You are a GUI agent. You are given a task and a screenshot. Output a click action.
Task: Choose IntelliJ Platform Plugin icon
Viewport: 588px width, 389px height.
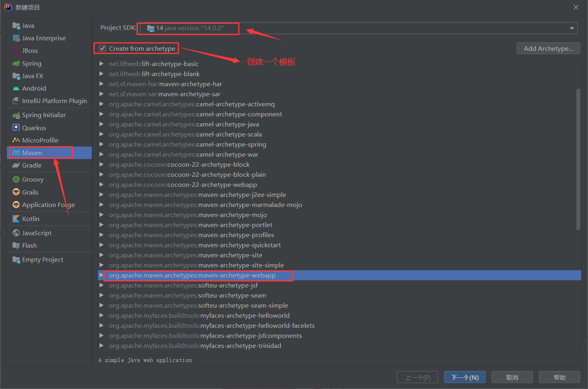click(16, 101)
